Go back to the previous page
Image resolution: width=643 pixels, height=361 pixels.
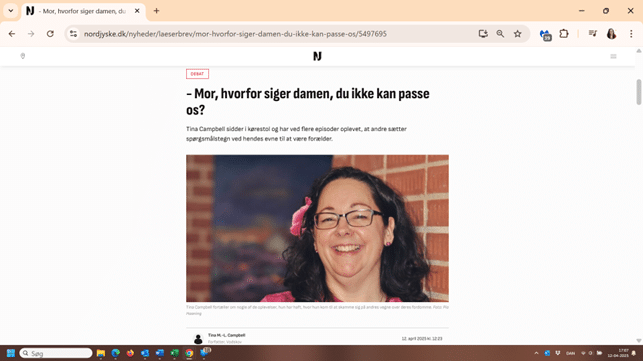(11, 34)
